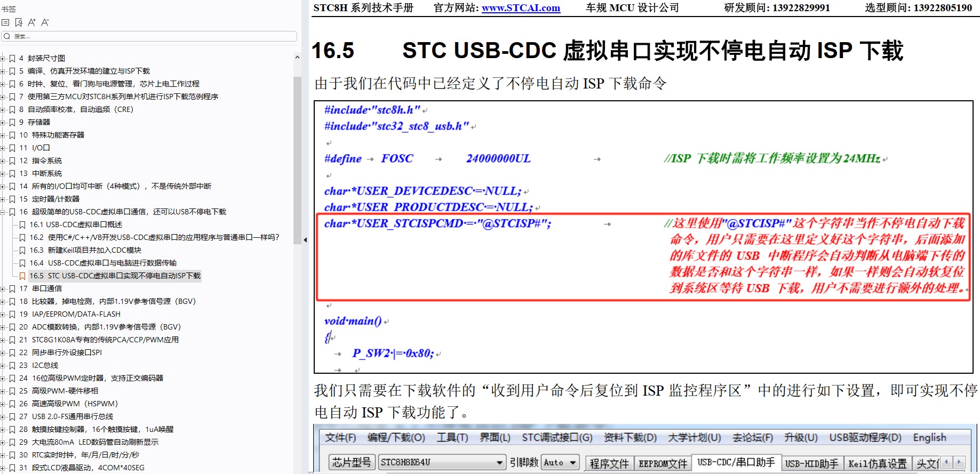This screenshot has height=474, width=980.
Task: Open bookmark 29 大电流80mA LED数码管
Action: coord(89,442)
